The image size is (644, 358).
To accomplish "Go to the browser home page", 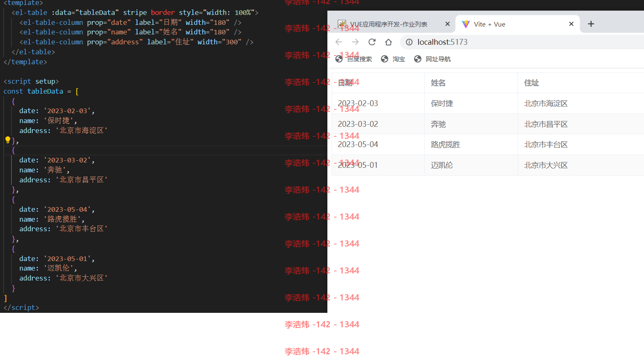I will click(x=388, y=42).
